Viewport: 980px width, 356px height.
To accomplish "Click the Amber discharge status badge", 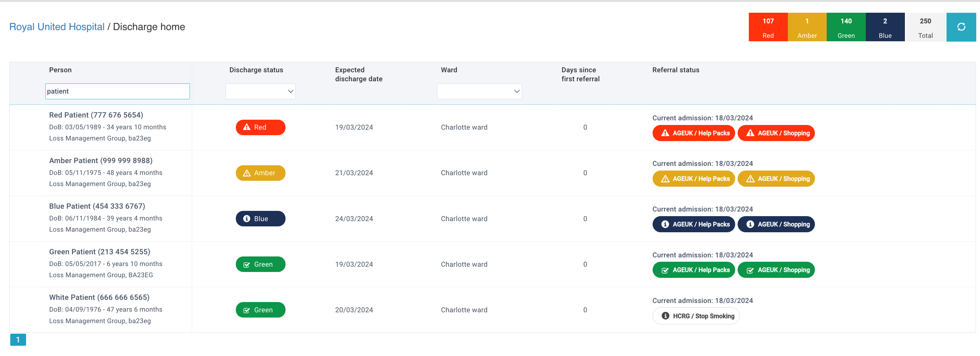I will (260, 173).
